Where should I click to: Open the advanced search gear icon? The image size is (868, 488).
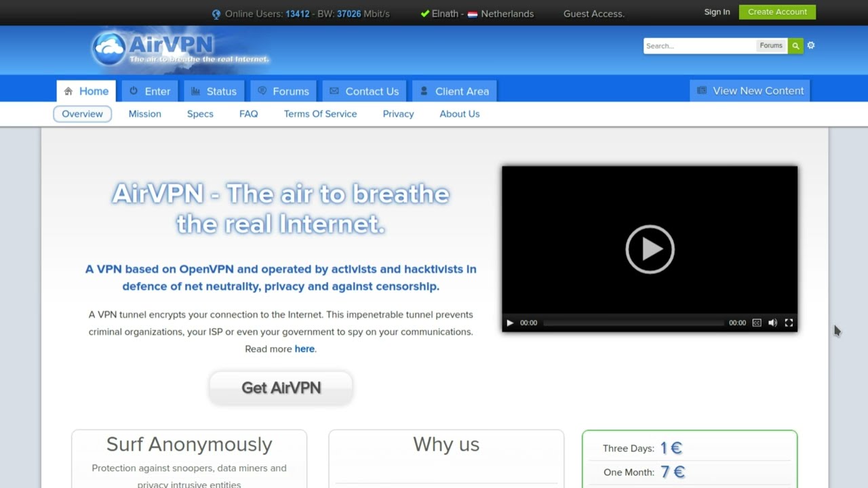(x=811, y=45)
